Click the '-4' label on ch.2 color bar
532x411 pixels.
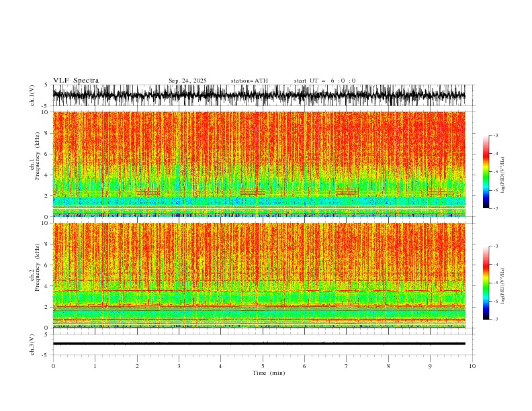coord(496,265)
